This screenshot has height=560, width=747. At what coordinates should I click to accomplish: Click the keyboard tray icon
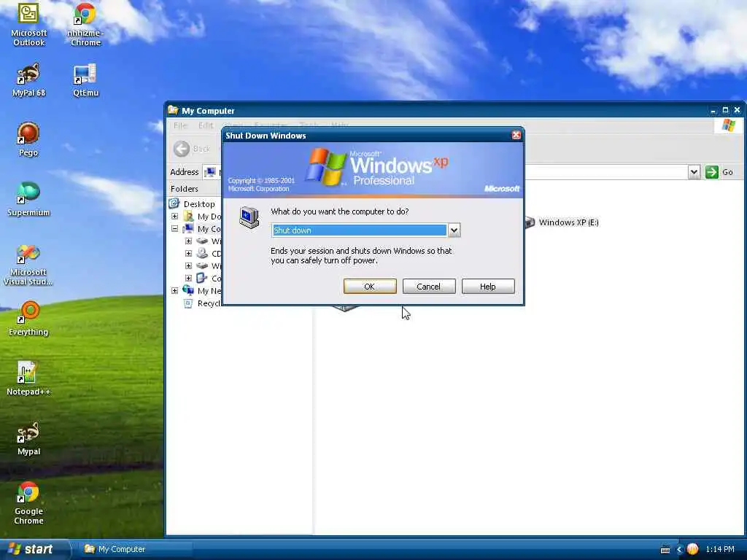coord(665,550)
